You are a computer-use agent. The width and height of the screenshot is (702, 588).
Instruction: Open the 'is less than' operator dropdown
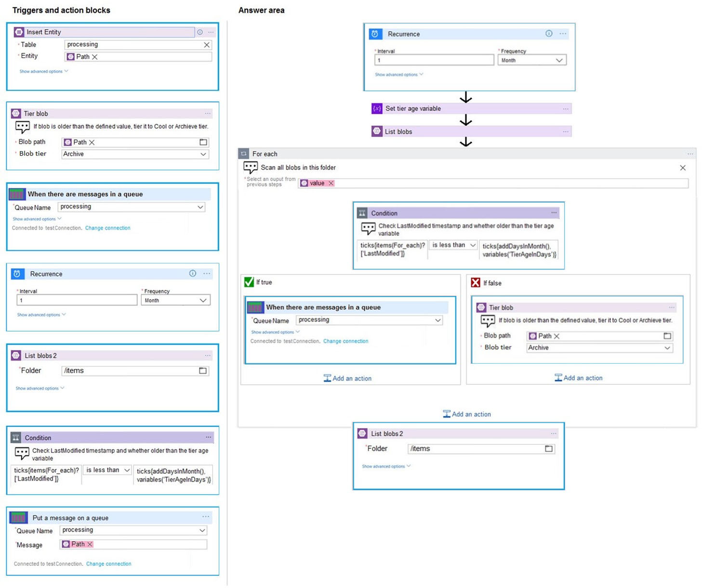point(472,245)
